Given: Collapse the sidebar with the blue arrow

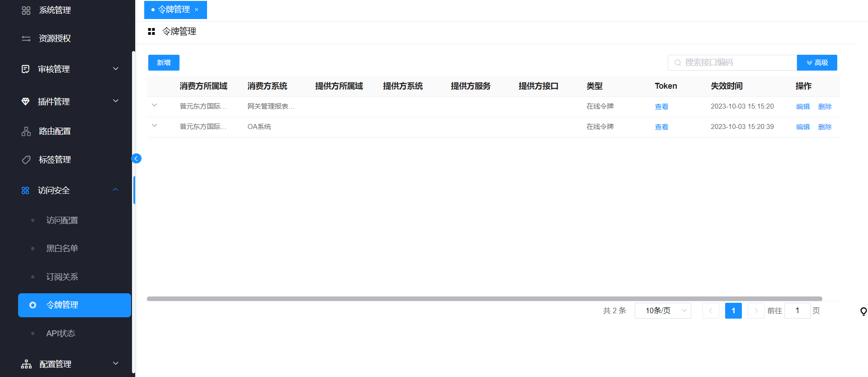Looking at the screenshot, I should tap(136, 158).
